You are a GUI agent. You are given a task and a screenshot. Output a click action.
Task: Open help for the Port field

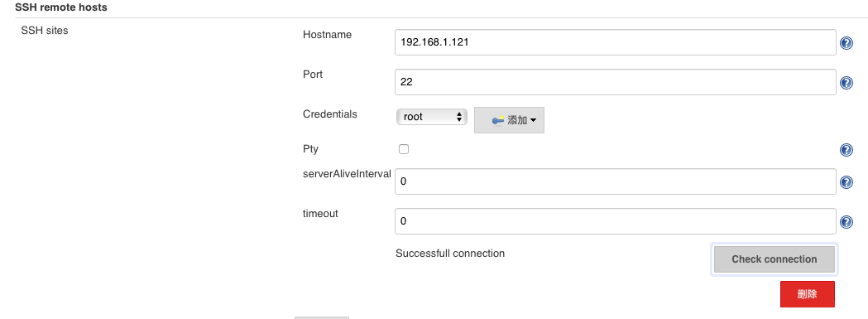846,83
